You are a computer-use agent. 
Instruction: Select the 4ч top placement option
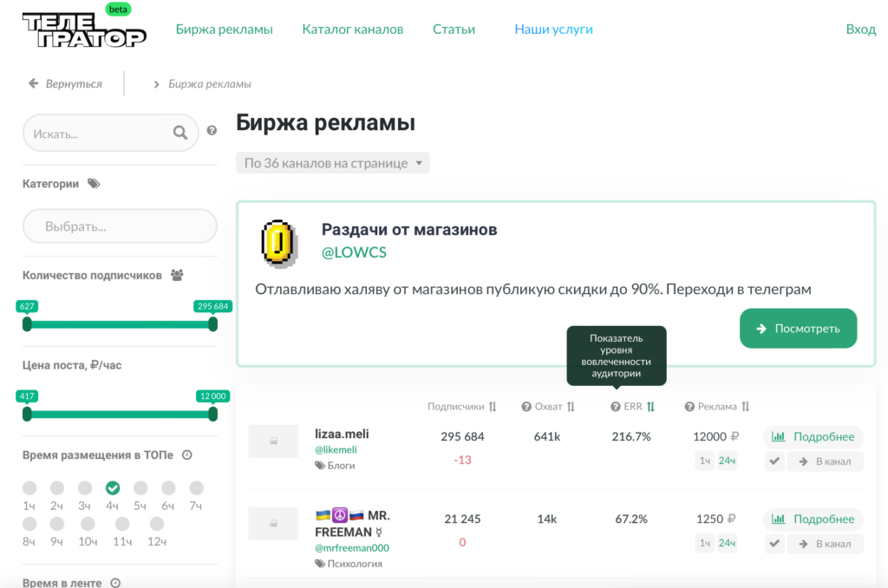(113, 488)
